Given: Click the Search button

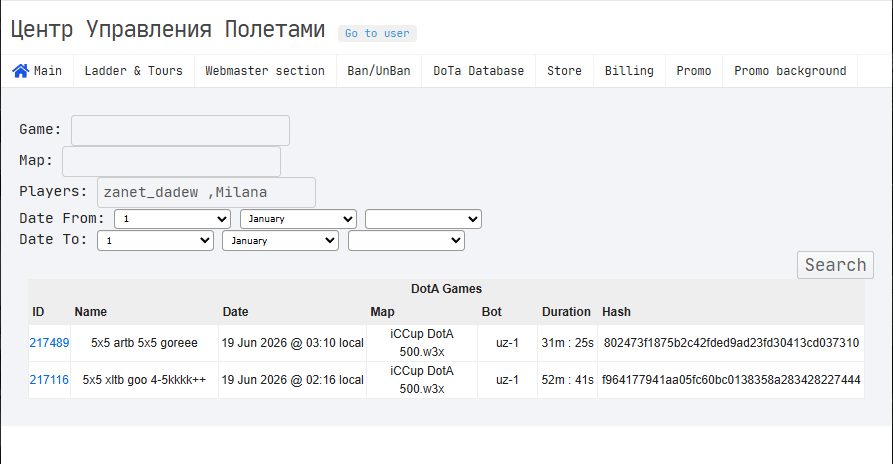Looking at the screenshot, I should [835, 265].
